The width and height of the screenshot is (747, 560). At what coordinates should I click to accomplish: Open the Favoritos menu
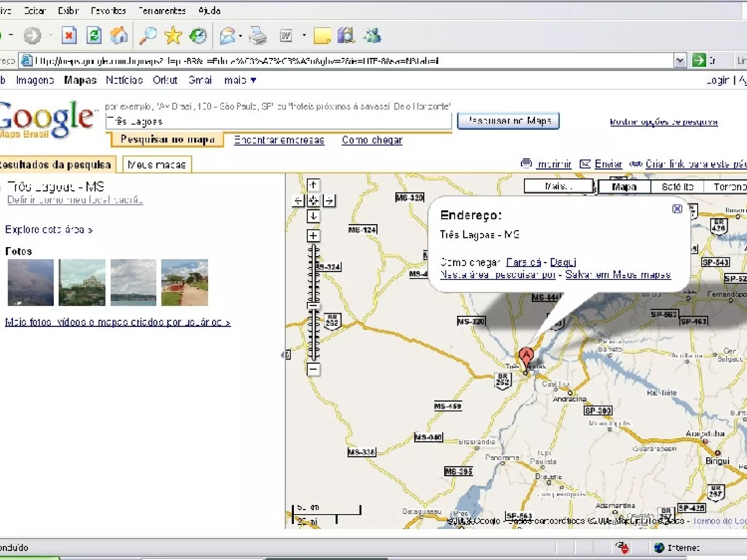pos(108,11)
